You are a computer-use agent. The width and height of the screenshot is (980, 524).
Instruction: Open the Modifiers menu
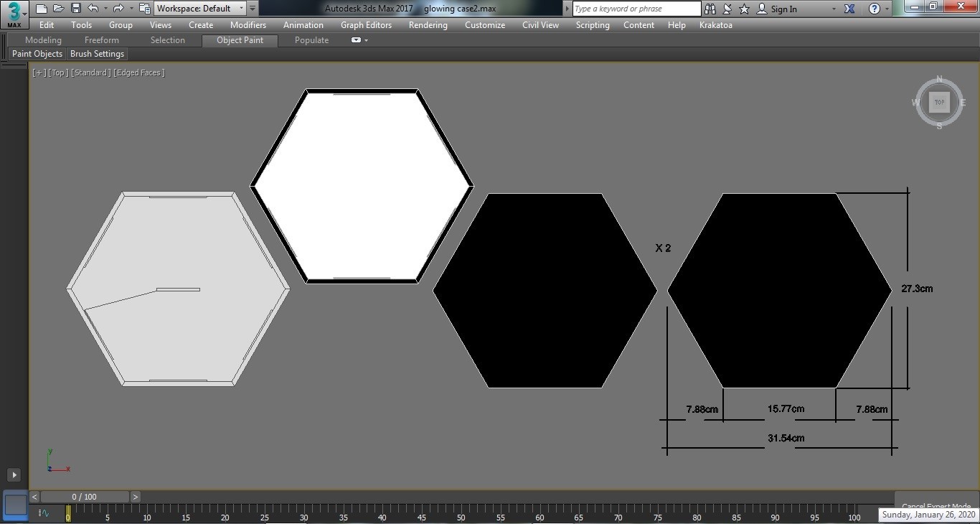coord(248,25)
